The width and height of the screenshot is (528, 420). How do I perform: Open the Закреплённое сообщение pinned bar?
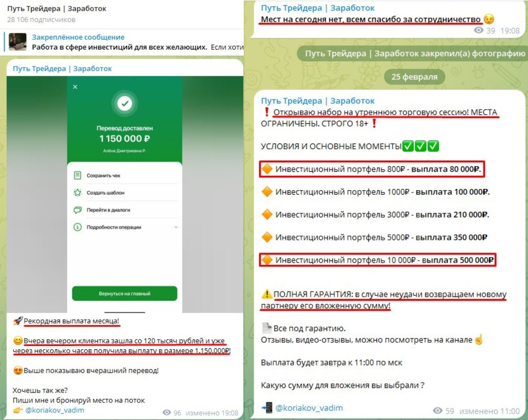click(124, 42)
